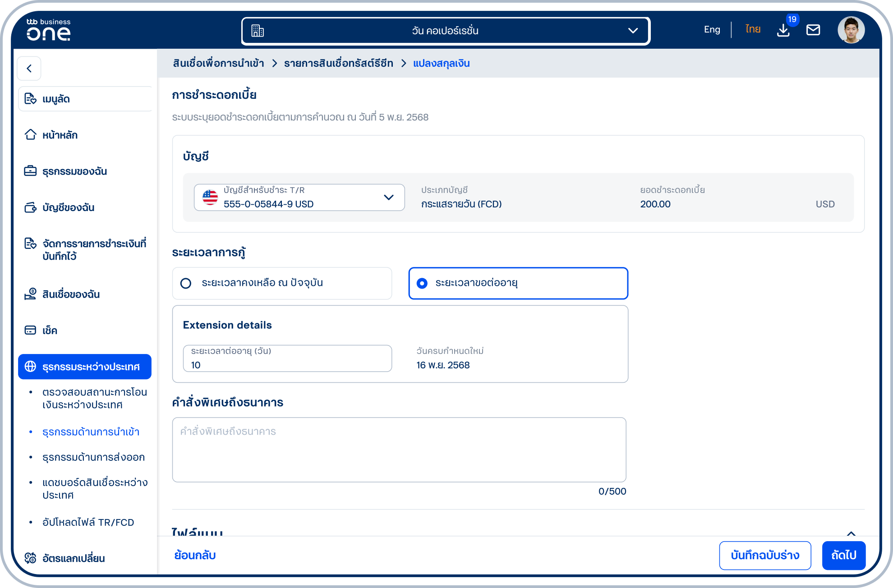Select ระยะเวลาขอต่ออายุ radio option
This screenshot has width=893, height=588.
[x=518, y=283]
